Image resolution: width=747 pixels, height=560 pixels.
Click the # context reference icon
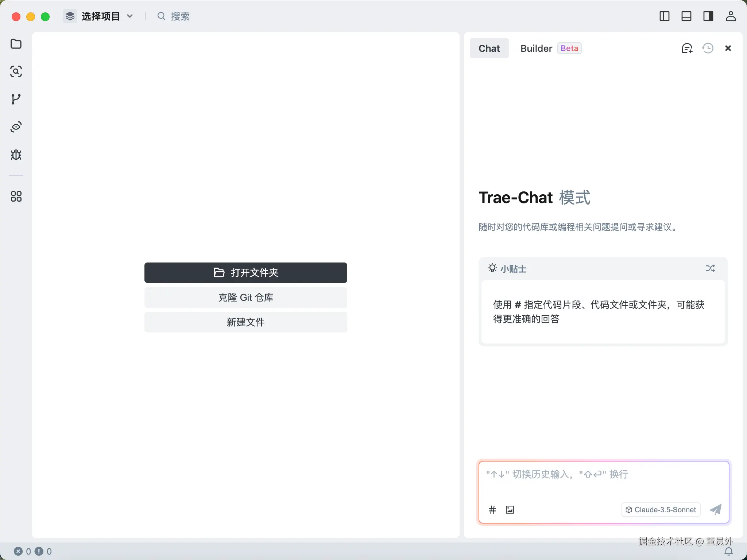click(x=492, y=510)
